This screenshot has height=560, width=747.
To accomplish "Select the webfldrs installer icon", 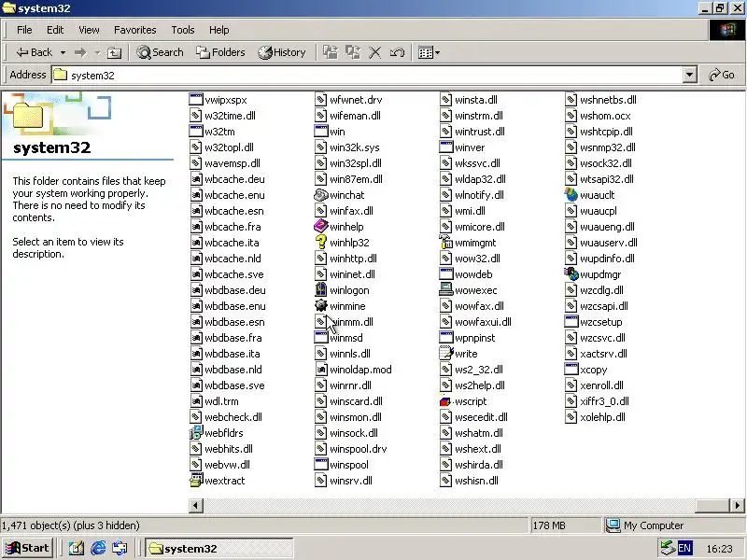I will 196,433.
